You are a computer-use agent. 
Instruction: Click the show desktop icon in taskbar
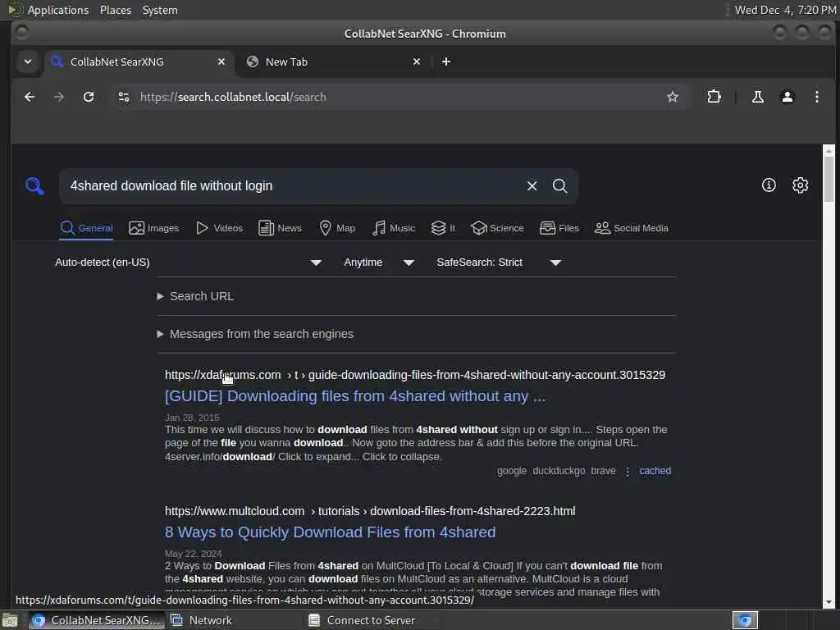(x=10, y=621)
